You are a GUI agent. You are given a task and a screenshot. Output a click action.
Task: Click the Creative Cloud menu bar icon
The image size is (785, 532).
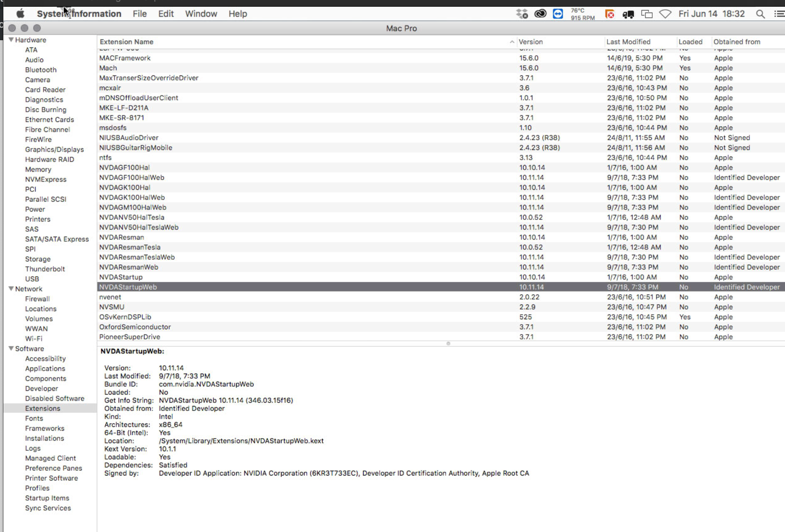point(540,14)
